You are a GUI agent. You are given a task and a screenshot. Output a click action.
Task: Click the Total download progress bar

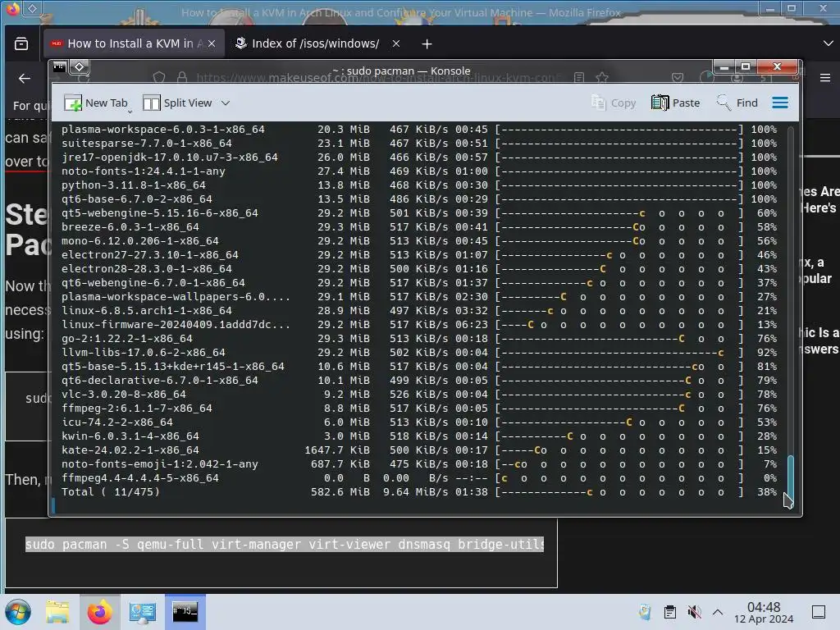619,492
